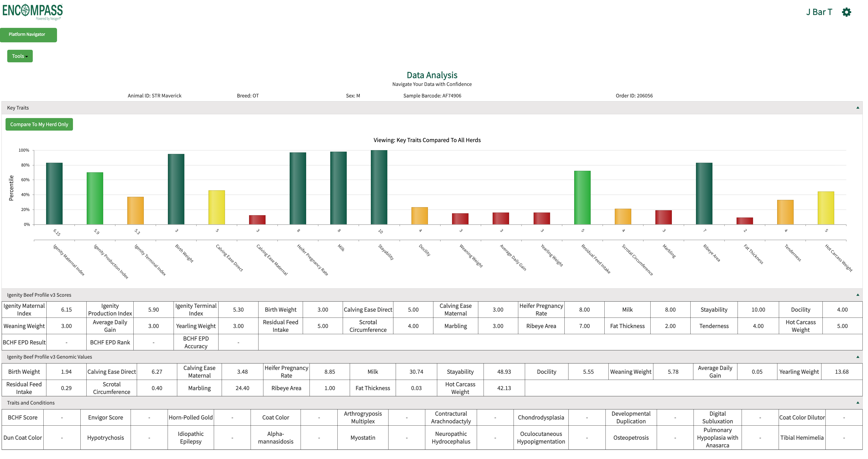Select the Igenity Terminal Index bar
Screen dimensions: 868x459
pyautogui.click(x=136, y=211)
